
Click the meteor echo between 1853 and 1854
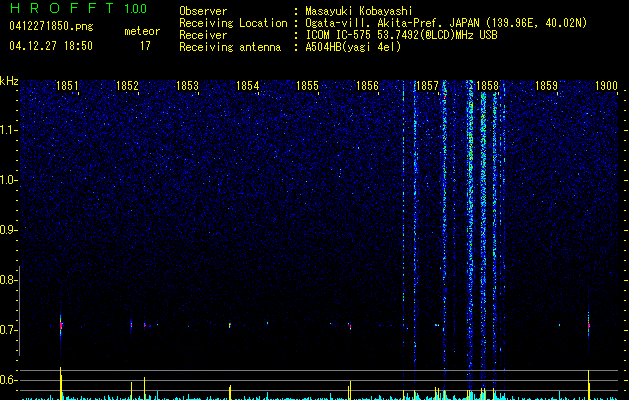(230, 325)
